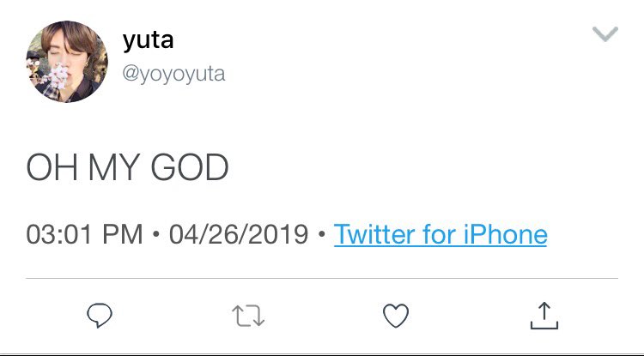Expand tweet options with the down chevron

(x=605, y=33)
